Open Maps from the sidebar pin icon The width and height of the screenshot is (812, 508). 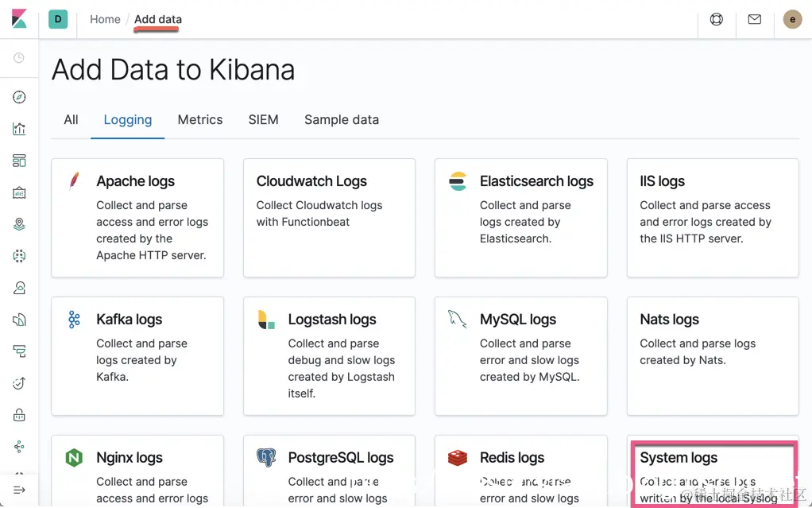coord(19,224)
